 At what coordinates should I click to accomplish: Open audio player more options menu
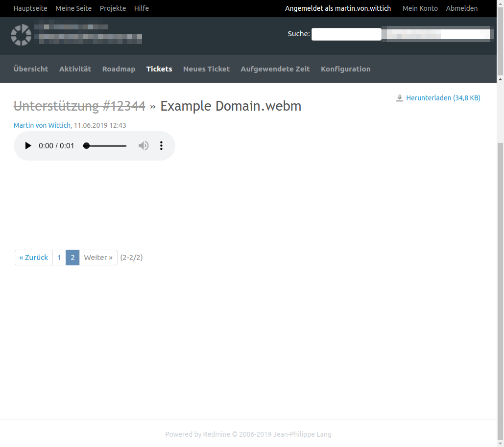pyautogui.click(x=161, y=146)
